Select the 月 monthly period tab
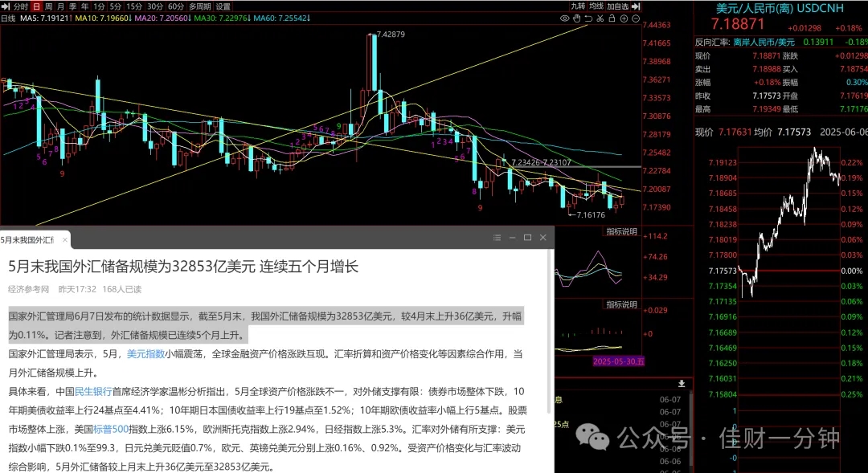868x473 pixels. pos(60,6)
